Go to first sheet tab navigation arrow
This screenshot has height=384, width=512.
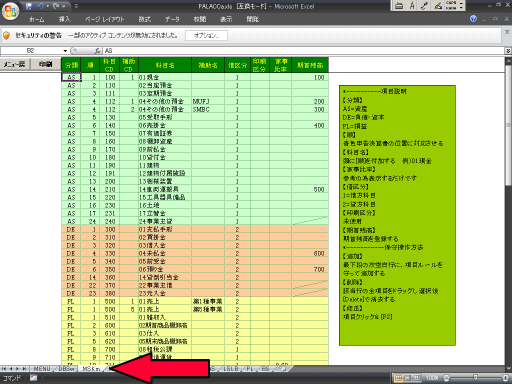(4, 369)
